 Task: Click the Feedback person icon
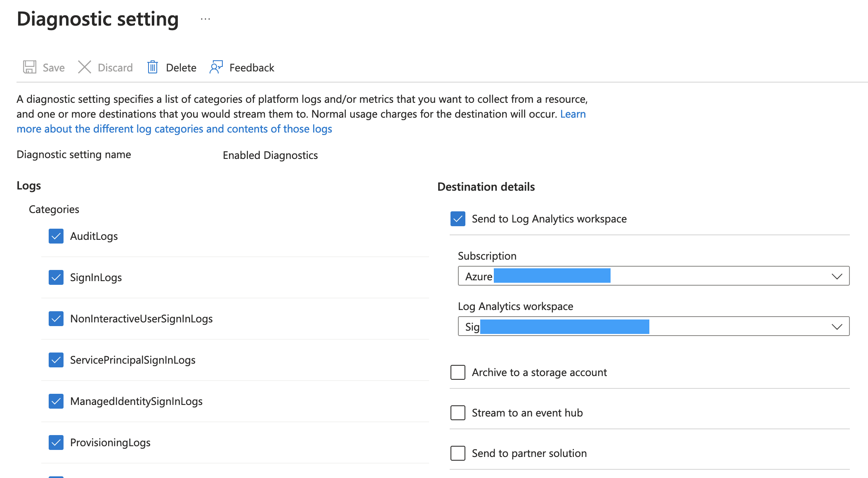point(216,67)
